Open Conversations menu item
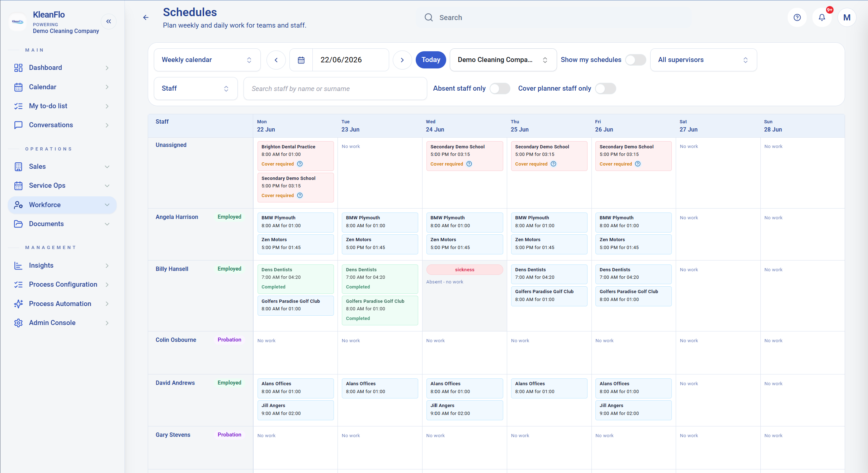 (62, 125)
